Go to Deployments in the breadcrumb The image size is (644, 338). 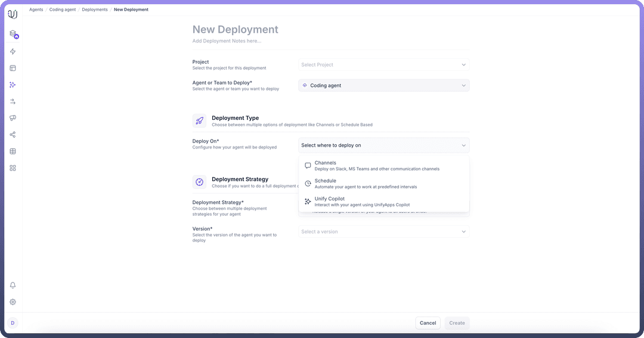95,10
